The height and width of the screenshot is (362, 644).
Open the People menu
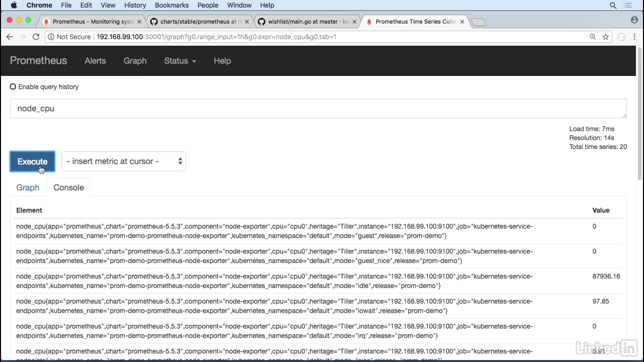[x=208, y=5]
